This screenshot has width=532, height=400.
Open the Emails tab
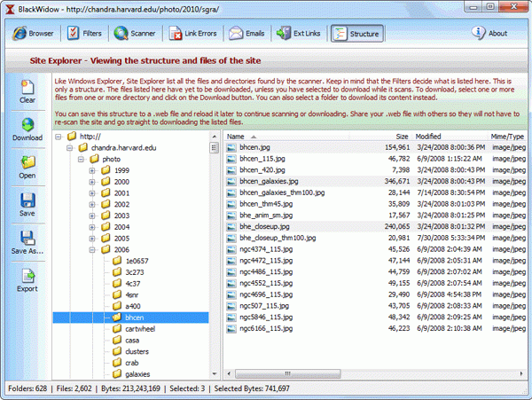(246, 33)
